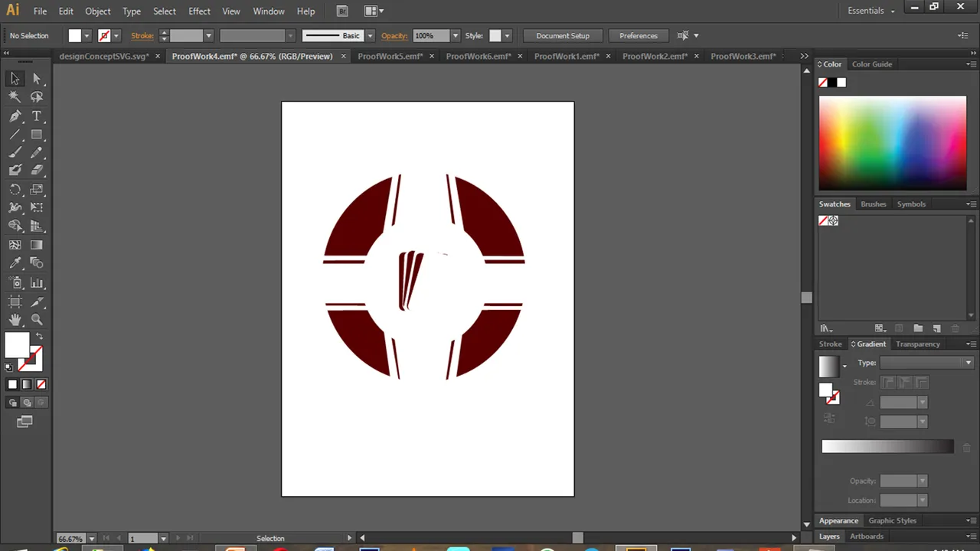Screen dimensions: 980x551
Task: Select the Mesh tool
Action: 15,245
